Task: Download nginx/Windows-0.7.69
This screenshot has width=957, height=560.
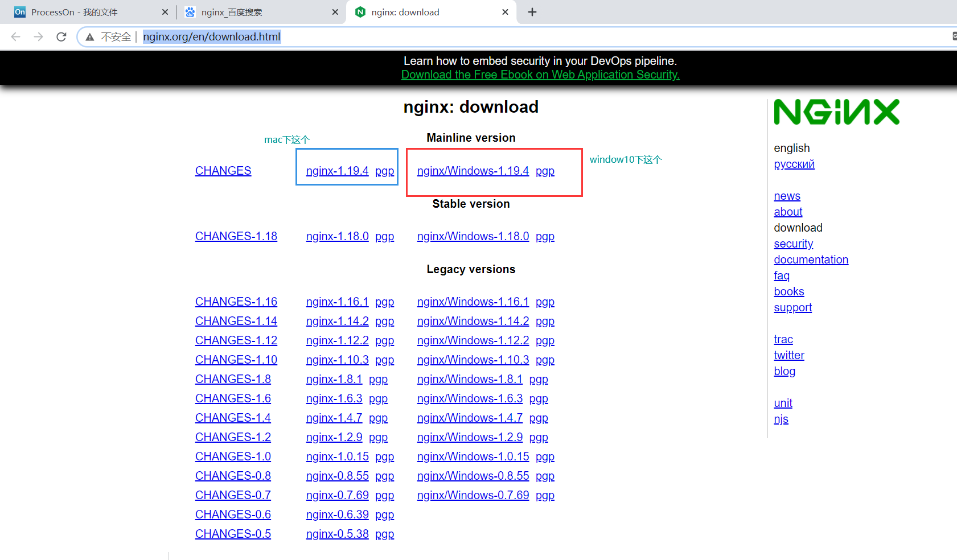Action: point(473,495)
